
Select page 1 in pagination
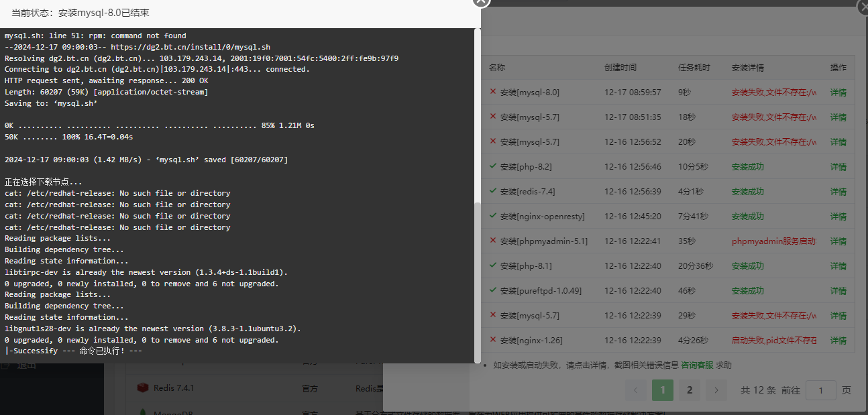[x=663, y=390]
